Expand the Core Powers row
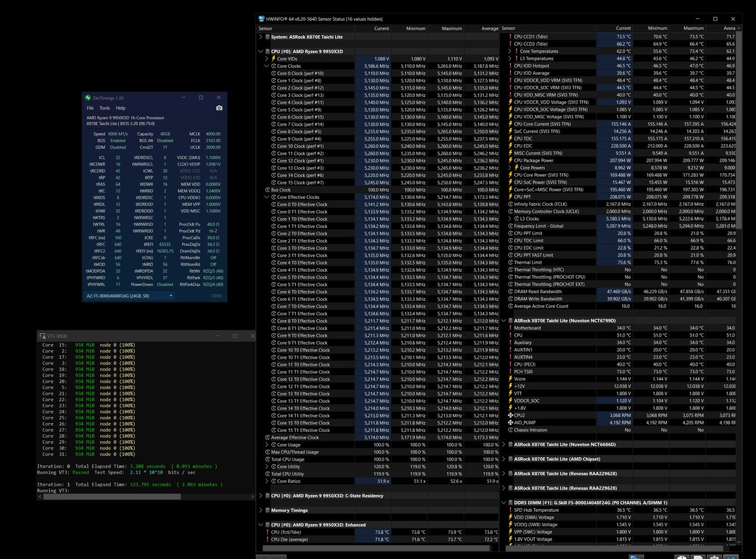Image resolution: width=756 pixels, height=559 pixels. click(509, 167)
